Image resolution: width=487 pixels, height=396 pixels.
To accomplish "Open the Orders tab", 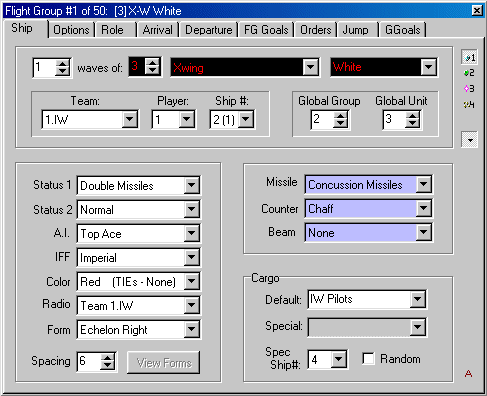I will [x=316, y=30].
